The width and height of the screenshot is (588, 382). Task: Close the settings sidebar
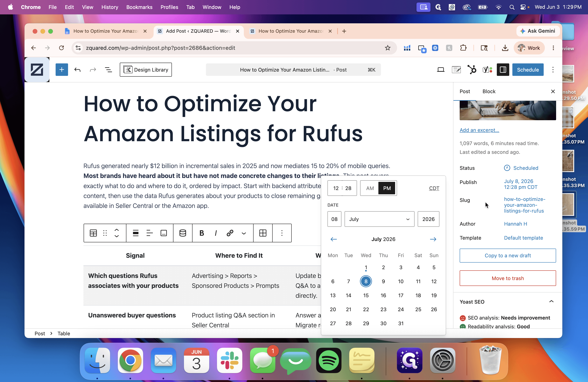pos(553,91)
